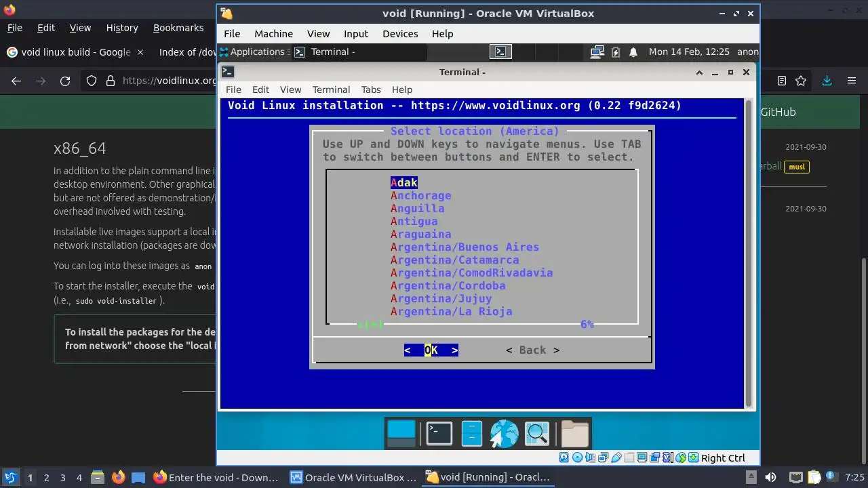The width and height of the screenshot is (868, 488).
Task: Select Anchorage in location list
Action: coord(420,195)
